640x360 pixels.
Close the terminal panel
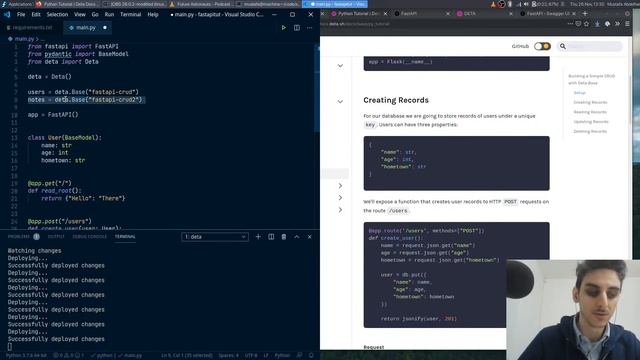309,237
